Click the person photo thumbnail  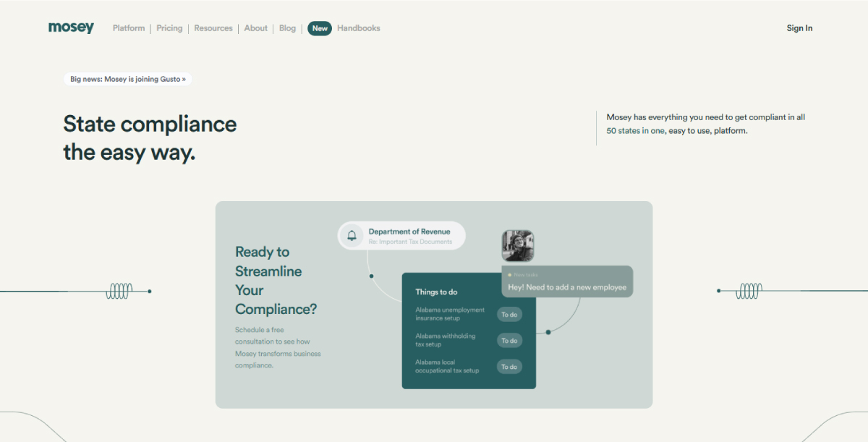coord(518,245)
